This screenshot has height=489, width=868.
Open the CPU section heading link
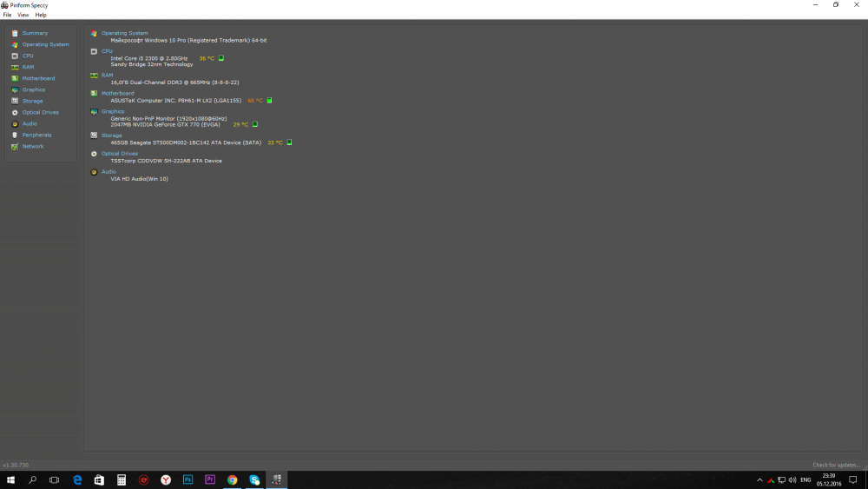point(107,51)
